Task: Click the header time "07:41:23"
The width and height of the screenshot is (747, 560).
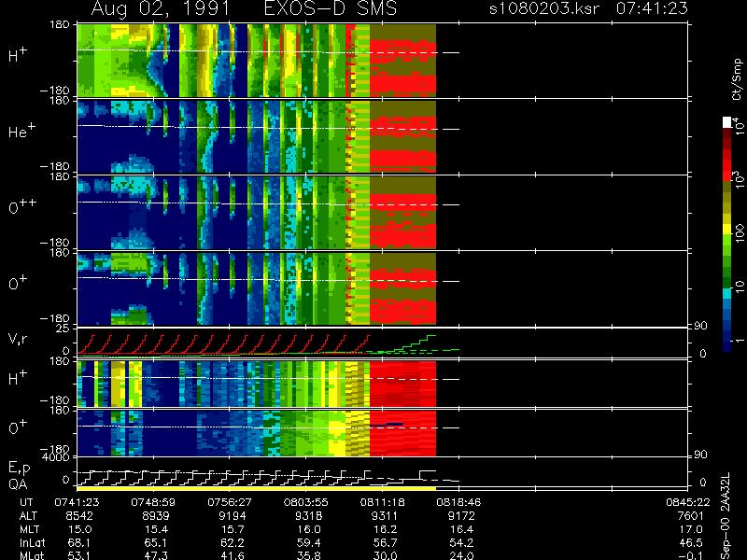Action: [x=652, y=8]
